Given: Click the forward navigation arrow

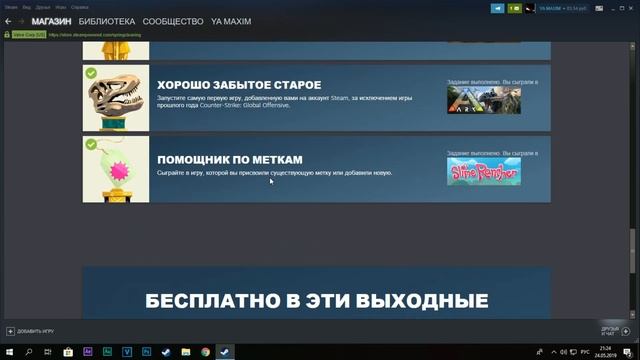Looking at the screenshot, I should pos(21,21).
